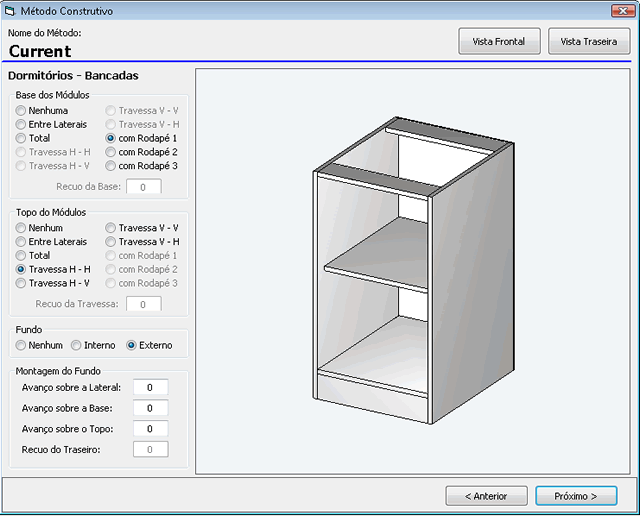Click the Vista Frontal button
The width and height of the screenshot is (640, 516).
499,41
